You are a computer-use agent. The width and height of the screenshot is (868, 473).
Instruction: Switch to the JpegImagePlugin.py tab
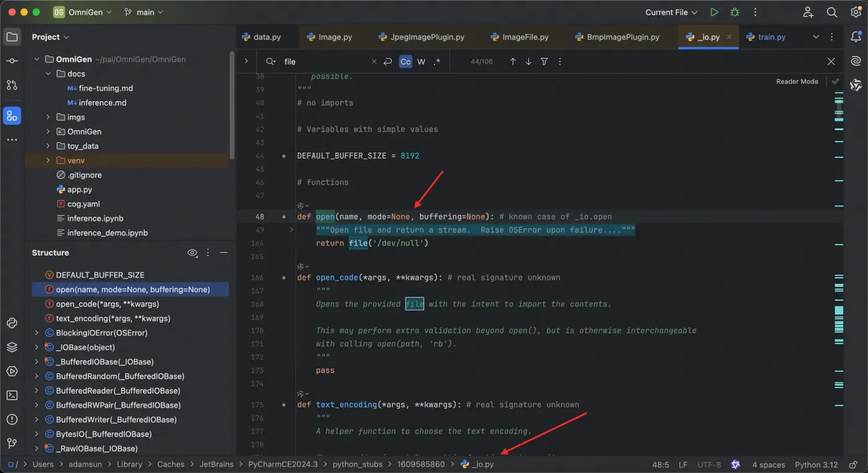(x=420, y=37)
